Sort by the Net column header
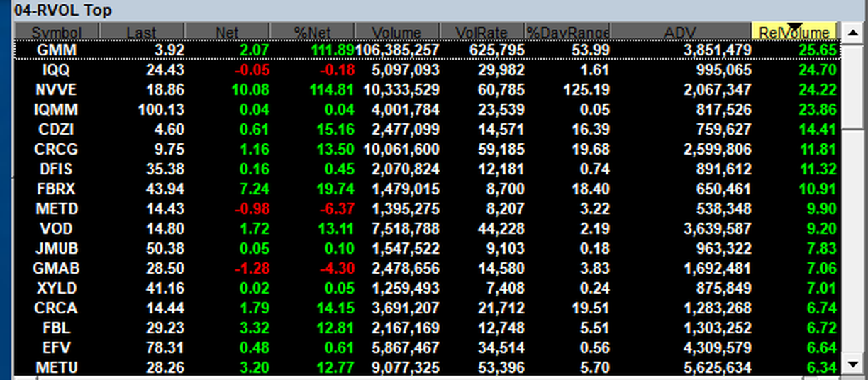The height and width of the screenshot is (380, 868). coord(227,32)
